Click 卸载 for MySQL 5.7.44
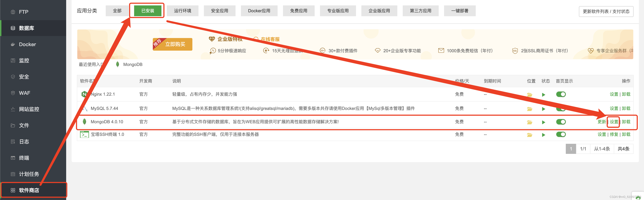Screen dimensions: 644x200 click(x=626, y=108)
